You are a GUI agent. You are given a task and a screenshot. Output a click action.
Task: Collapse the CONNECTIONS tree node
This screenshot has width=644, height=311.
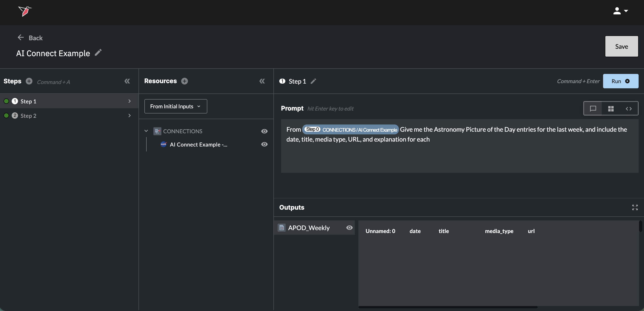pos(146,131)
